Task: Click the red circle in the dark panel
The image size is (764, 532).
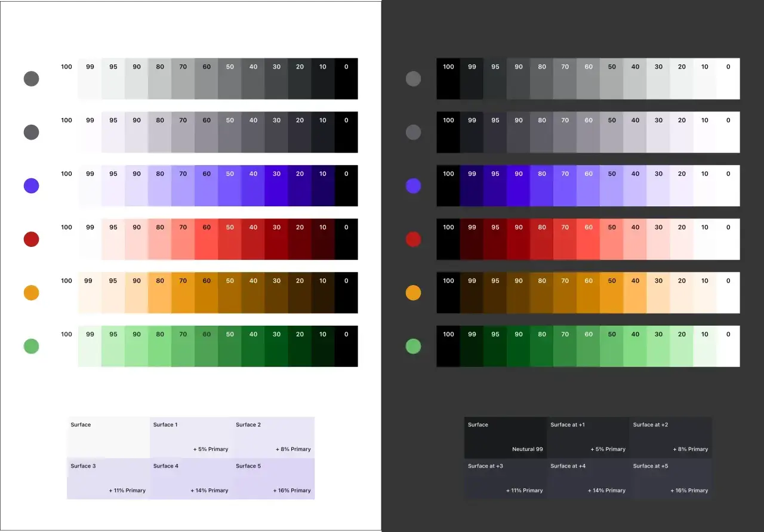Action: [x=413, y=239]
